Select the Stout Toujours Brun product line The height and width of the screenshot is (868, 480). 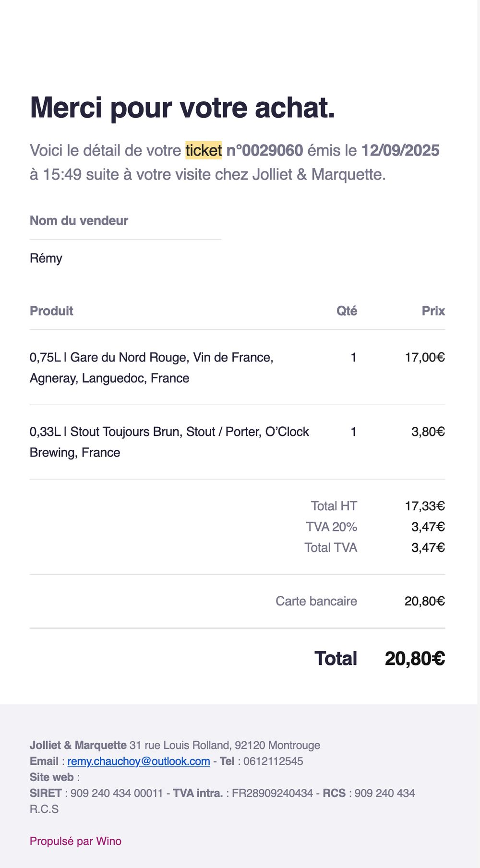pyautogui.click(x=169, y=442)
